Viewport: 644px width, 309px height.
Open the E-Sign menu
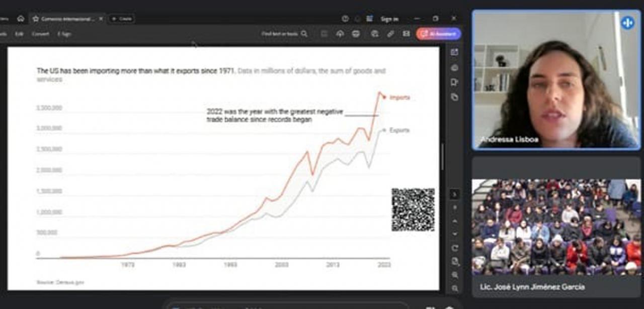64,34
